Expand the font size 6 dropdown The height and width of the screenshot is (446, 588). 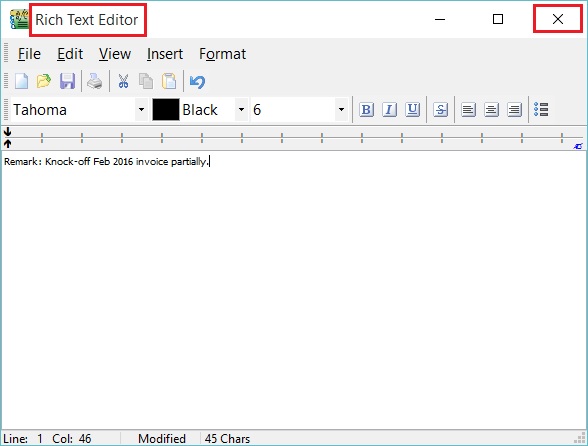click(341, 110)
